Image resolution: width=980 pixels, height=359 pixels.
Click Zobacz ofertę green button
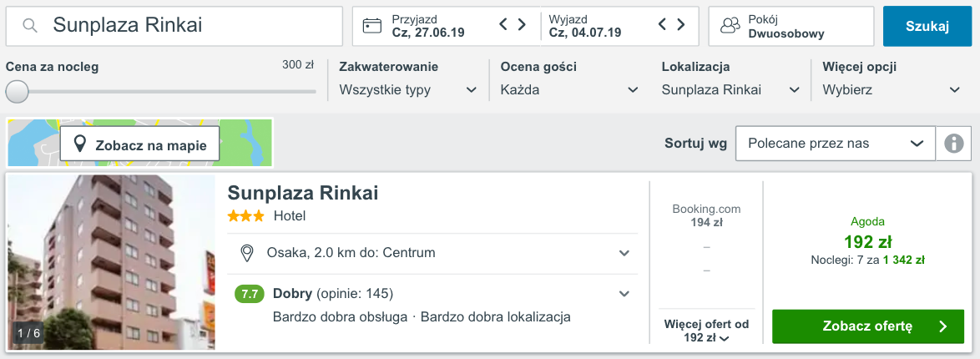tap(867, 326)
